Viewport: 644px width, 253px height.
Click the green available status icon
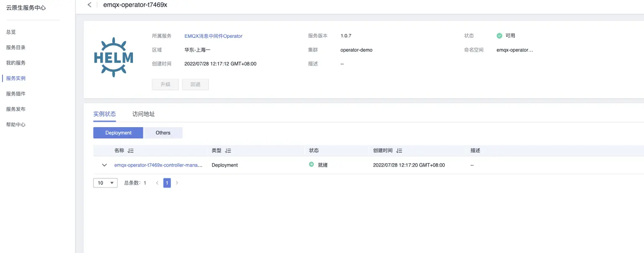(x=499, y=36)
